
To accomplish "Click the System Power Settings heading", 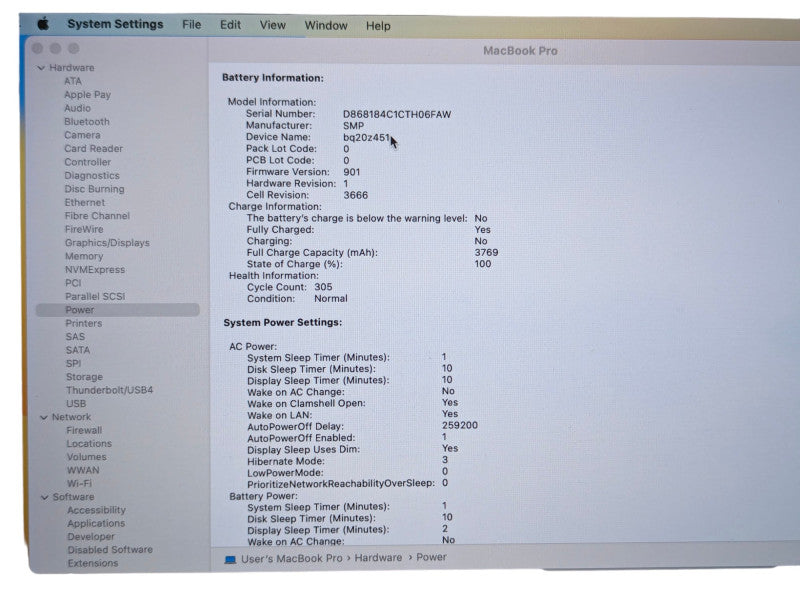I will pos(283,322).
